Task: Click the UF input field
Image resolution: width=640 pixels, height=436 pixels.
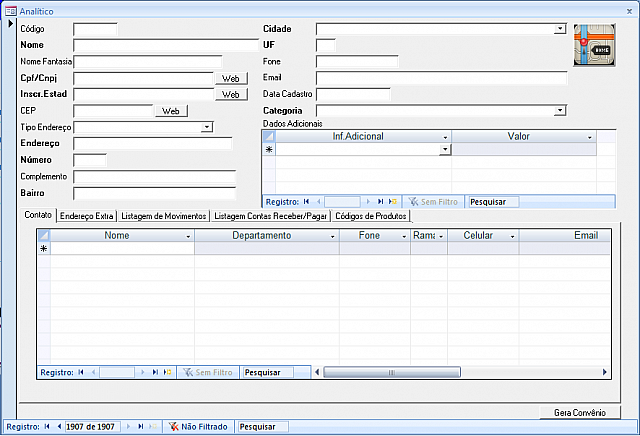Action: click(x=326, y=45)
